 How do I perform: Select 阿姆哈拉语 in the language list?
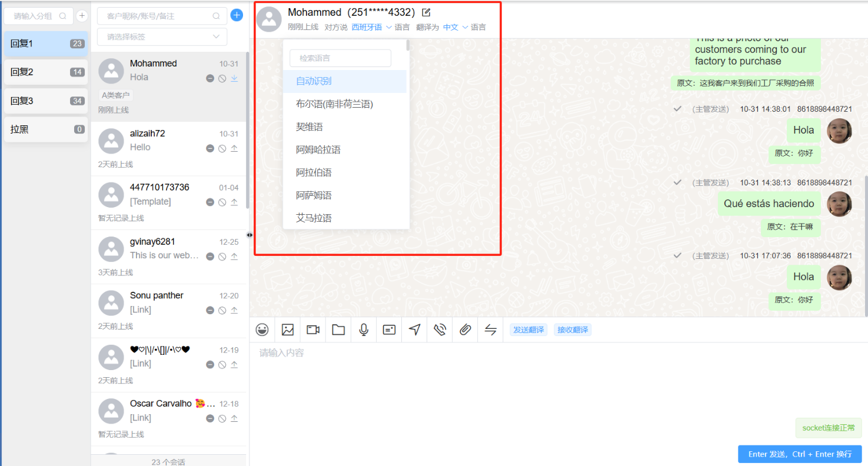tap(345, 150)
